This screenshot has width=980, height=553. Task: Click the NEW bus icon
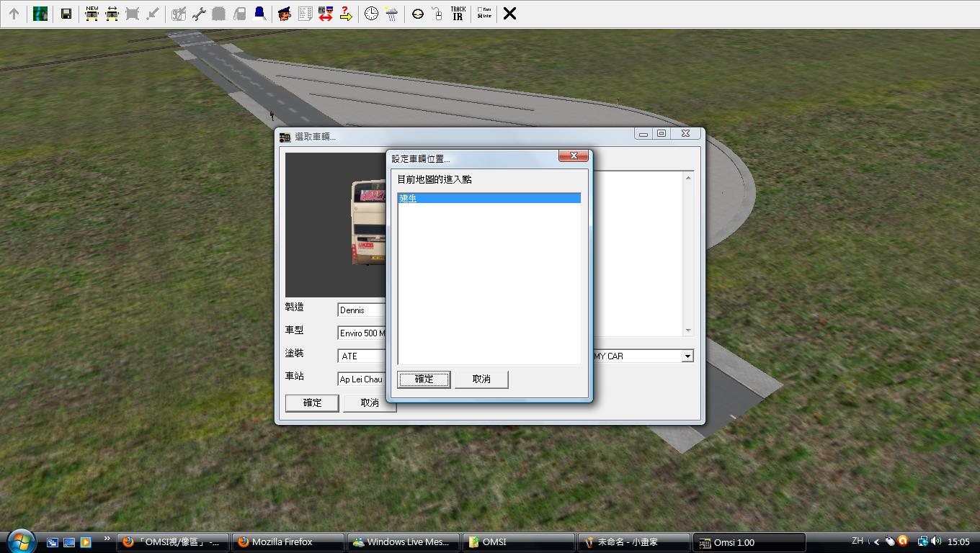pyautogui.click(x=92, y=14)
